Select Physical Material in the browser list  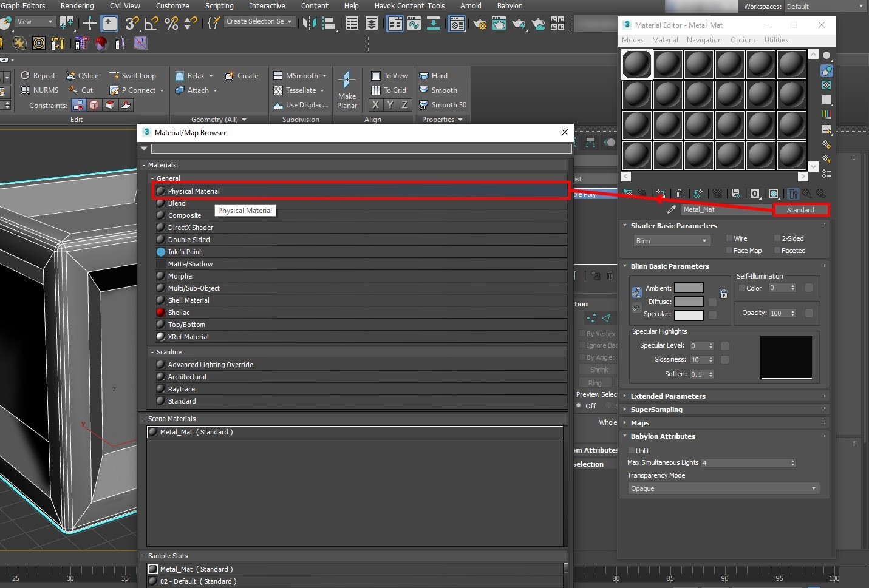(194, 191)
